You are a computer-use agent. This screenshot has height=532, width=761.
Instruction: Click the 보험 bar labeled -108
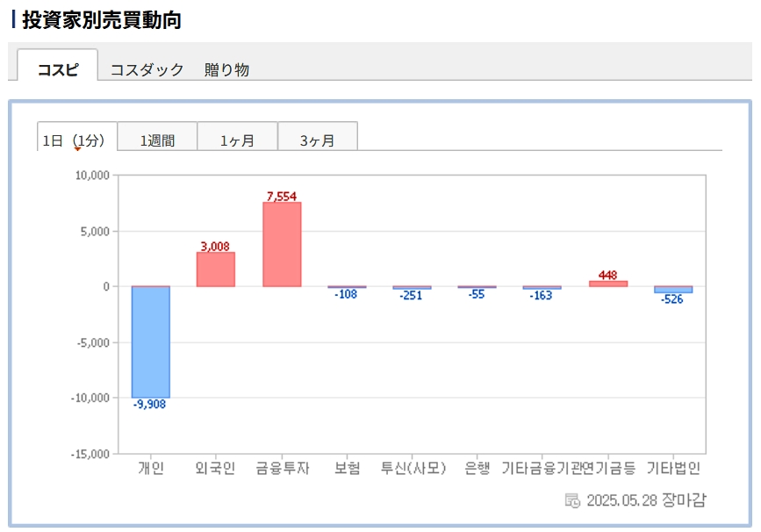tap(348, 287)
